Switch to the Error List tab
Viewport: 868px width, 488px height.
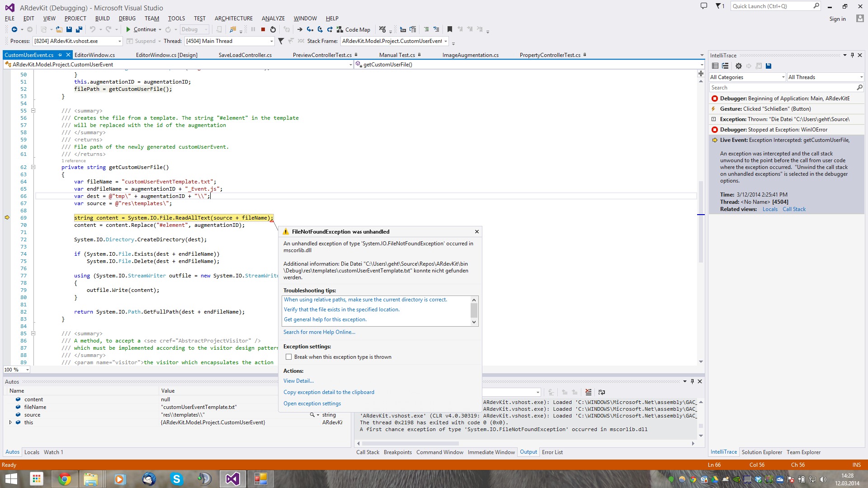(552, 452)
